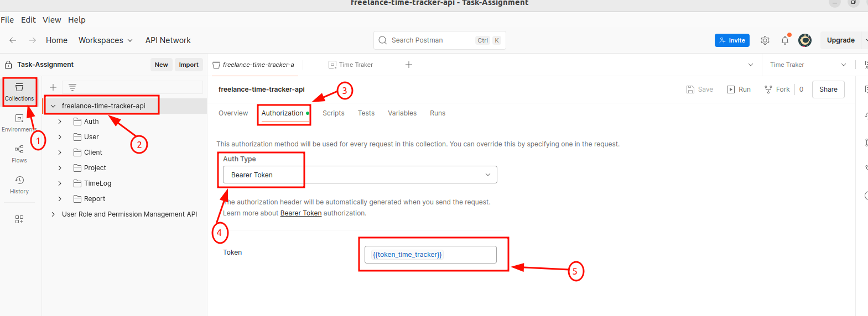Click the Import button
Viewport: 868px width, 316px height.
click(189, 65)
